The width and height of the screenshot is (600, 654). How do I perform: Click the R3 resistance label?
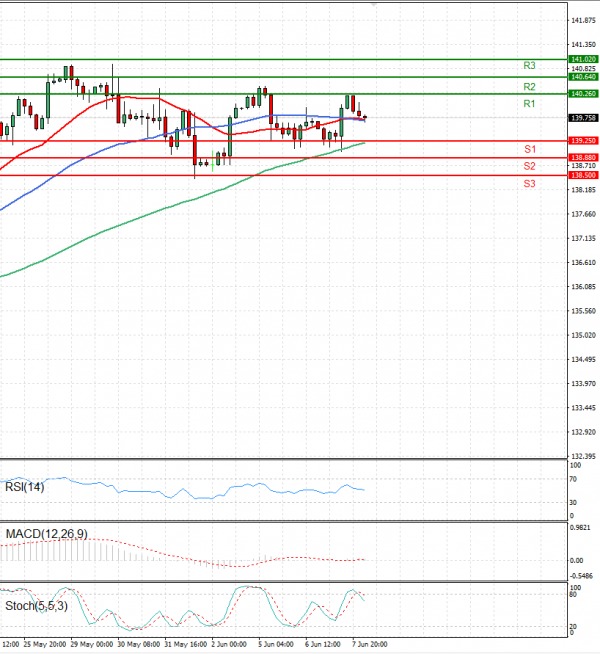point(530,65)
